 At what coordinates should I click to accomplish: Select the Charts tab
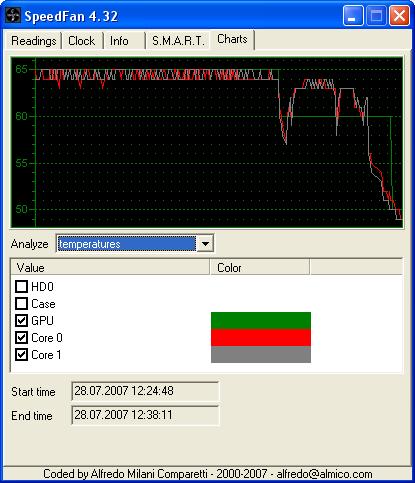point(232,39)
